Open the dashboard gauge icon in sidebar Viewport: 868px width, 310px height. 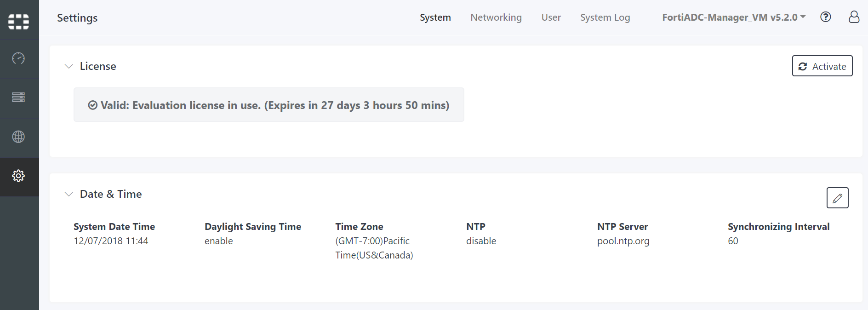(x=18, y=58)
